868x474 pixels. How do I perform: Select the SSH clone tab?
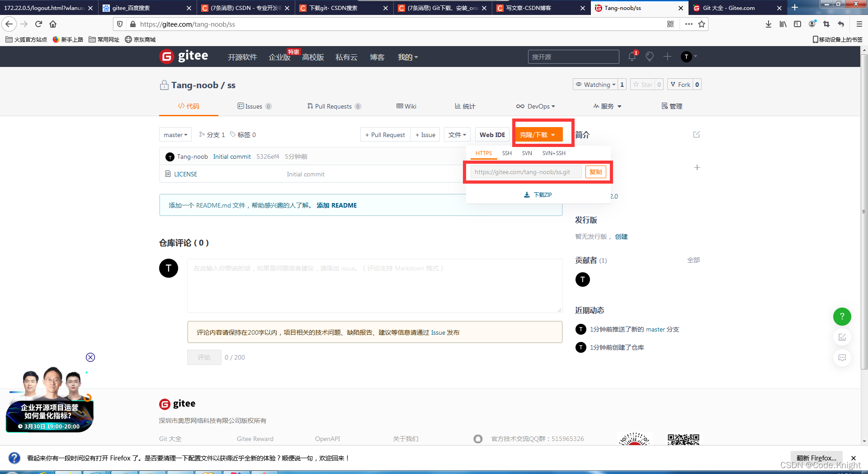[507, 153]
